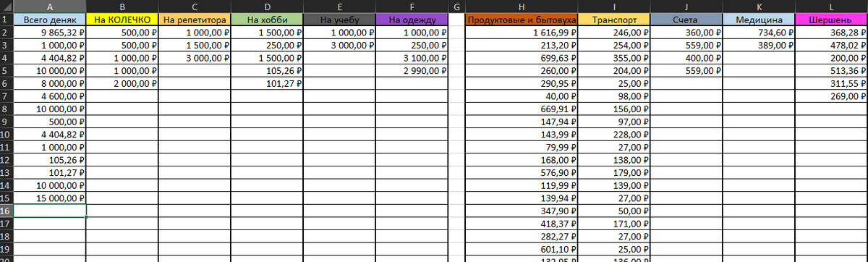Click the 'Всего деняк' header cell
Image resolution: width=868 pixels, height=262 pixels.
coord(50,20)
